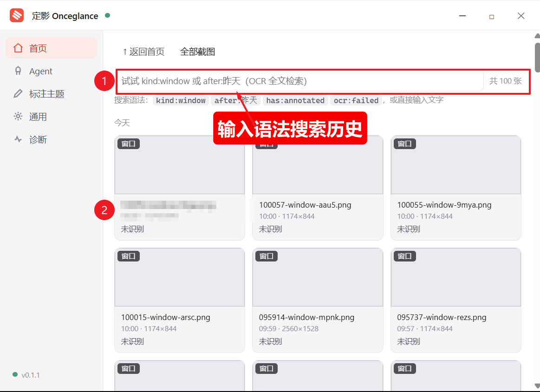The height and width of the screenshot is (392, 540).
Task: Click the 09:57 · 1174×844 details text
Action: [x=425, y=329]
